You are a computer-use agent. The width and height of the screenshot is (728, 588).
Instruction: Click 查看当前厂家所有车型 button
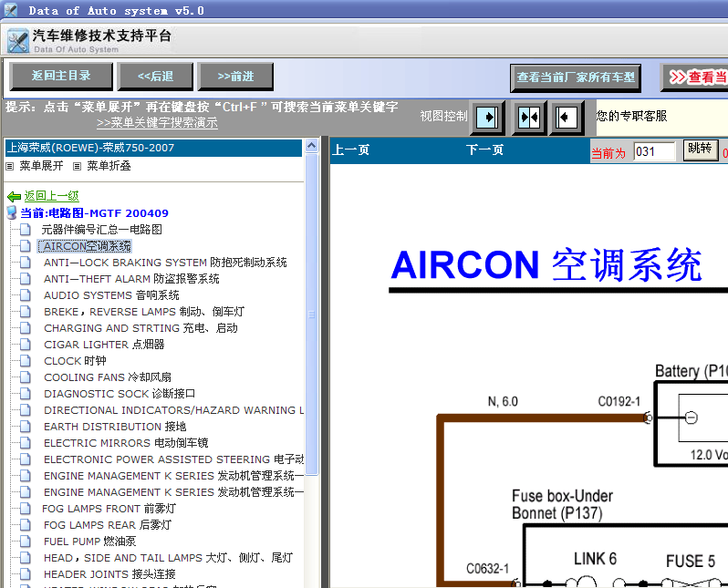click(576, 77)
